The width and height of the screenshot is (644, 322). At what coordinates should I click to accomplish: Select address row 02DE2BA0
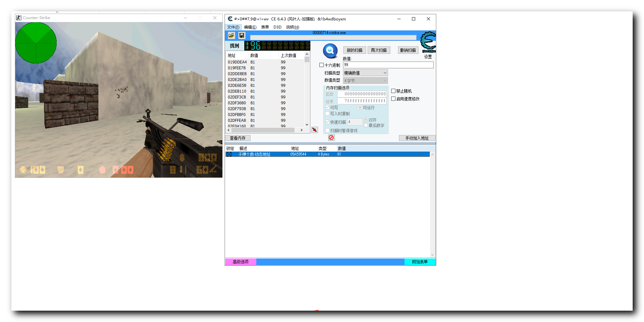(x=265, y=80)
